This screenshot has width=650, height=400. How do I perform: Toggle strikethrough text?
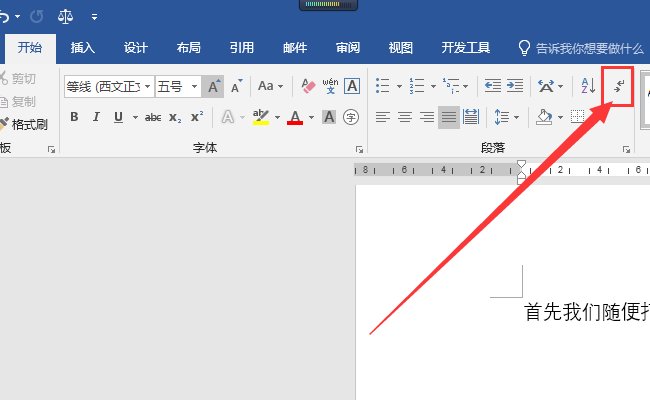153,118
